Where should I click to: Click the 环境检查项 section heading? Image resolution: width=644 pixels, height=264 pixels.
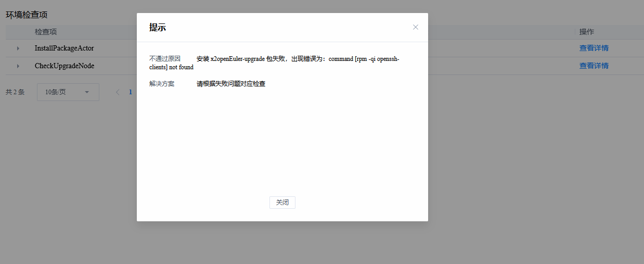tap(27, 15)
